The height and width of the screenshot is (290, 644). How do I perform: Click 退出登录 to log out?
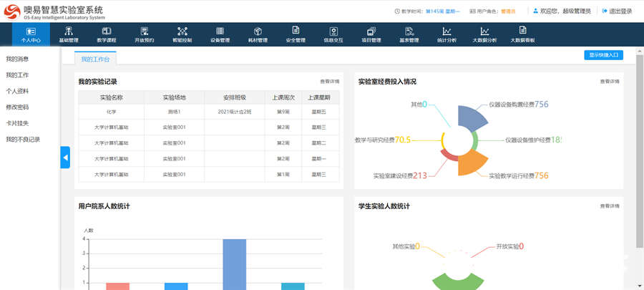[x=617, y=11]
